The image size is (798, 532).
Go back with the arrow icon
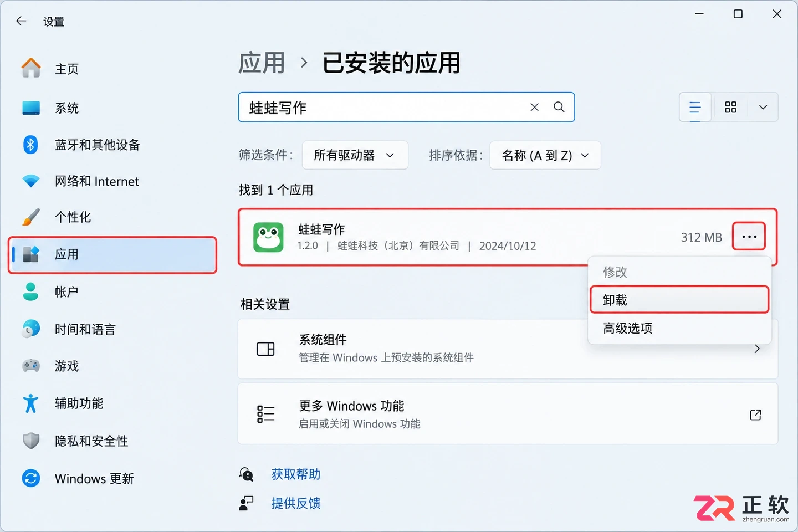21,21
